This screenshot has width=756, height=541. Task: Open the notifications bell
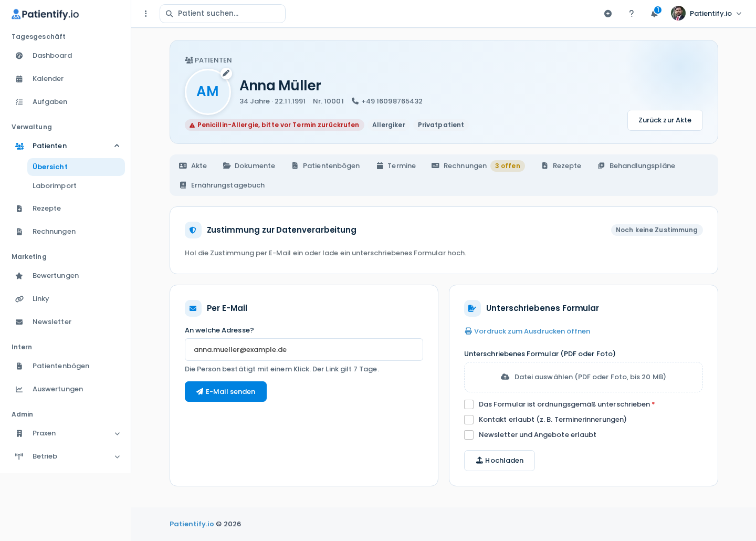coord(654,14)
